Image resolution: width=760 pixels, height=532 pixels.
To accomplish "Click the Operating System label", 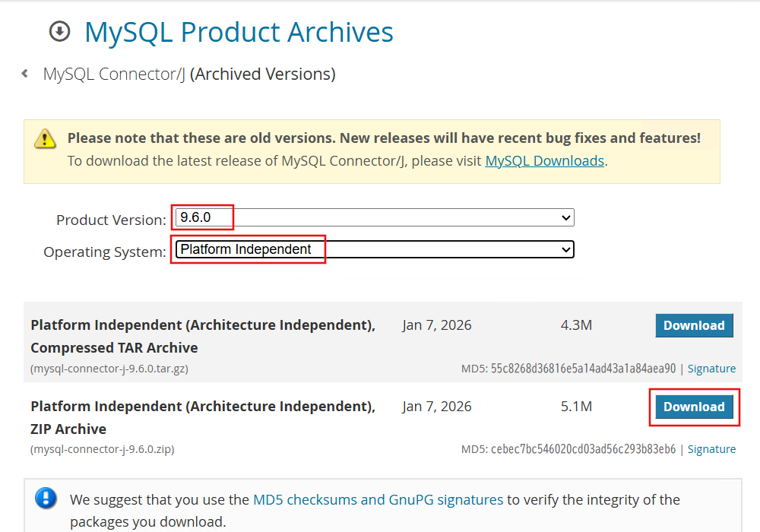I will 105,252.
